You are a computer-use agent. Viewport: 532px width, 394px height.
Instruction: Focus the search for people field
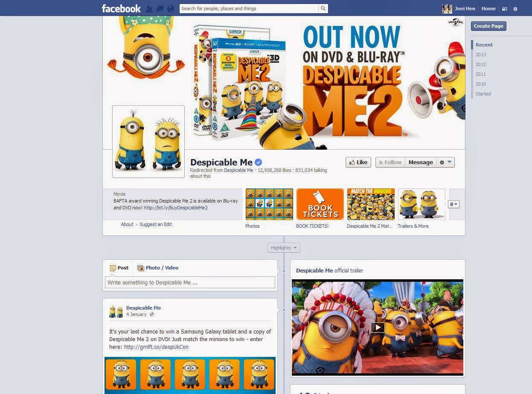click(x=249, y=8)
